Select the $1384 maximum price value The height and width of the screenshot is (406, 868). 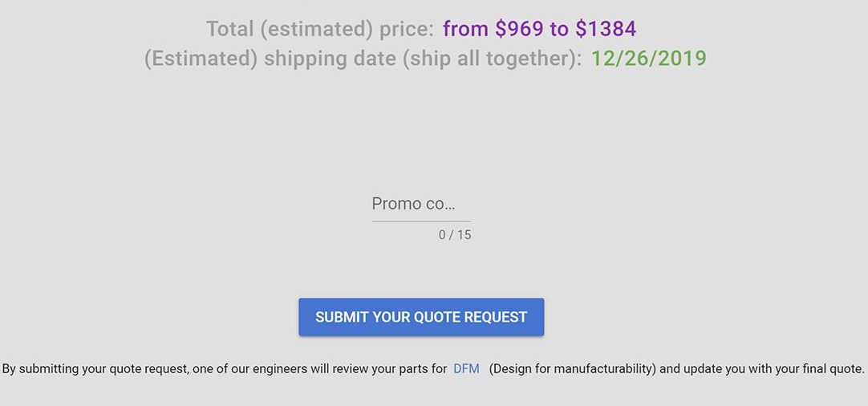pyautogui.click(x=606, y=30)
